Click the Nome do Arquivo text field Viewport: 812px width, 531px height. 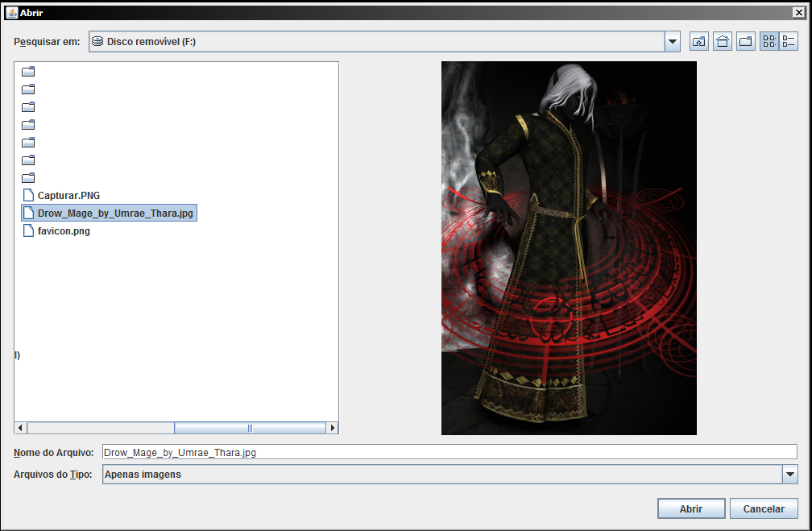(449, 452)
